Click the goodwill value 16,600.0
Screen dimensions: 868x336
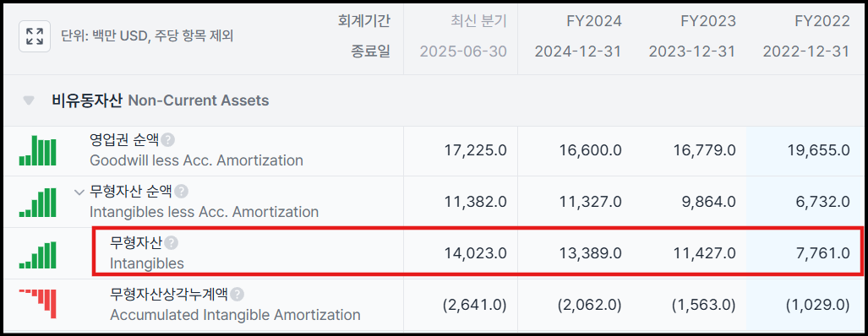pyautogui.click(x=590, y=150)
